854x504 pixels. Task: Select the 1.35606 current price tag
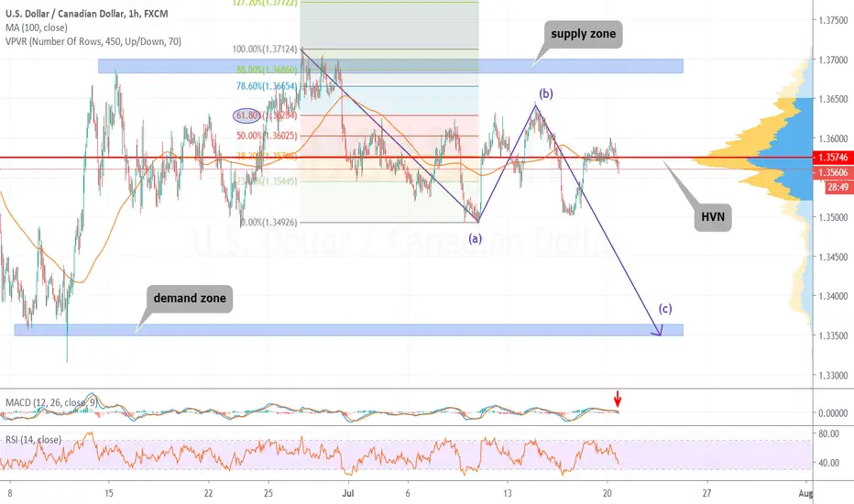[833, 172]
